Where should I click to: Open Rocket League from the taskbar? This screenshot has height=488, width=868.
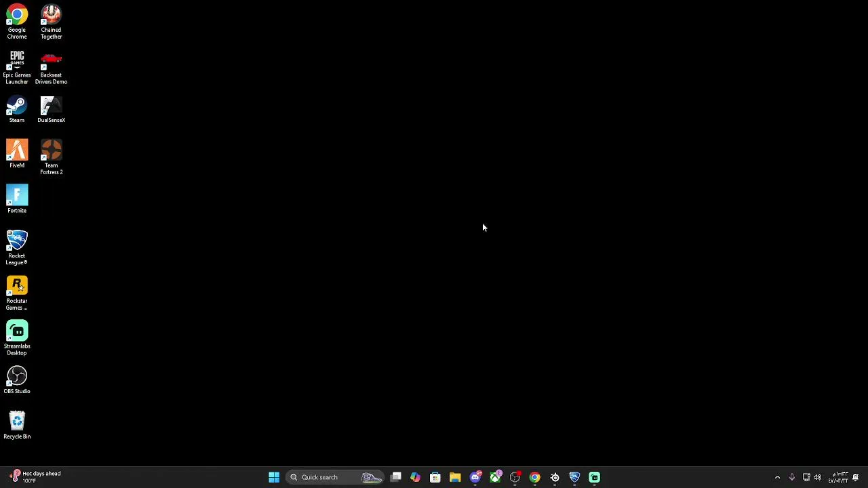coord(574,477)
